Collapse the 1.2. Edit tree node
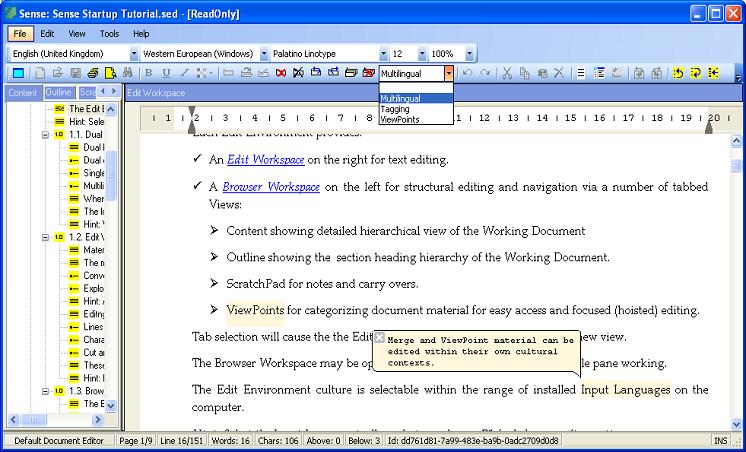 coord(46,237)
